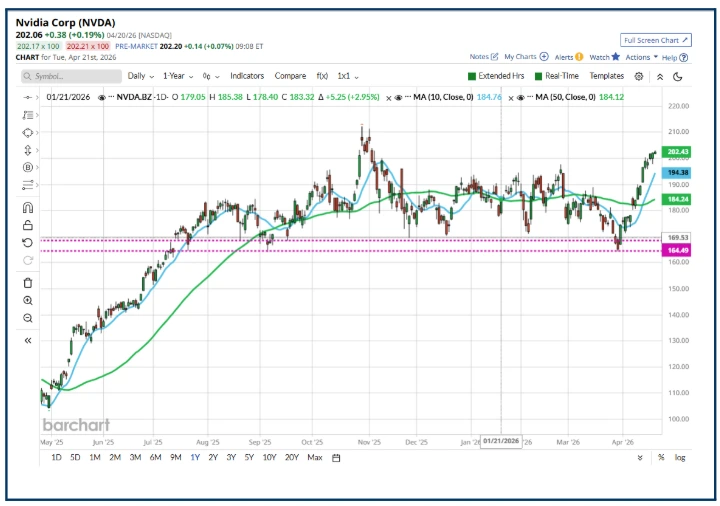Open the 1x1 grid layout dropdown
720x506 pixels.
coord(348,76)
